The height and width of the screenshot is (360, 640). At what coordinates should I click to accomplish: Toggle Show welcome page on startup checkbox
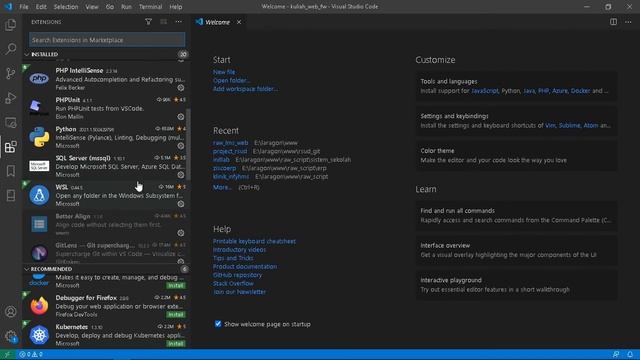pyautogui.click(x=218, y=324)
